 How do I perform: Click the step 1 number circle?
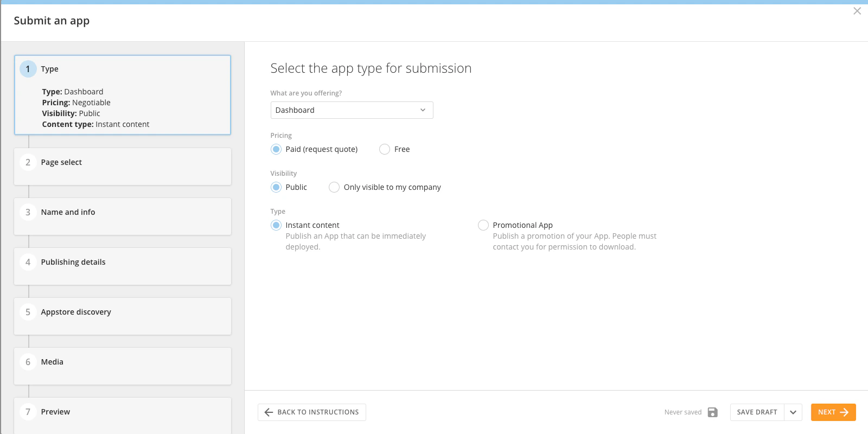pyautogui.click(x=28, y=69)
